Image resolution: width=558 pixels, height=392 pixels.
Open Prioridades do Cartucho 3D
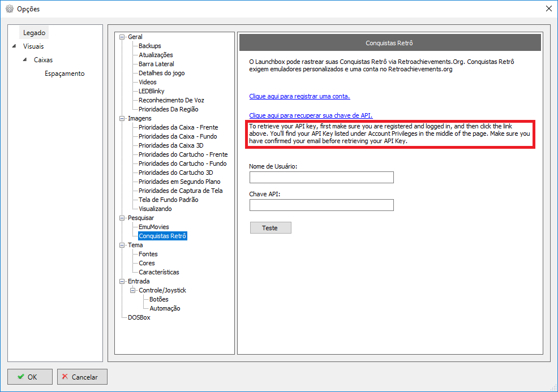(176, 173)
